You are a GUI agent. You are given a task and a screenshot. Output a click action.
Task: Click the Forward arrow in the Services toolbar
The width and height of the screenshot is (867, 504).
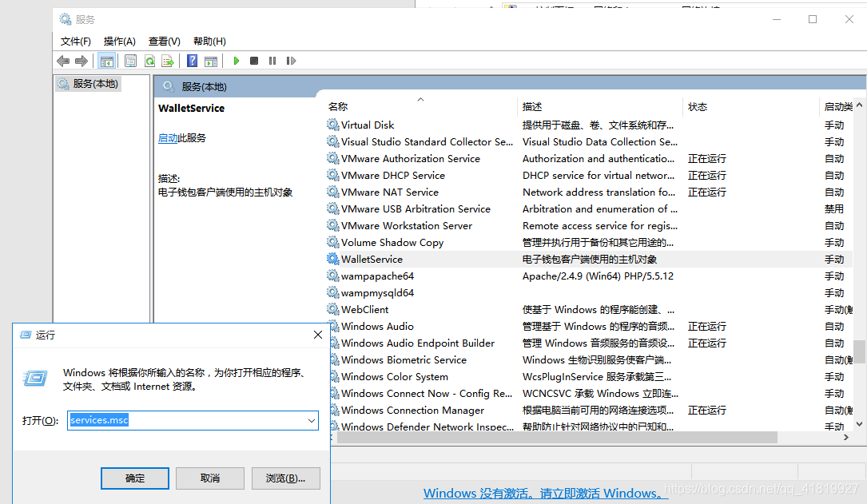[82, 61]
